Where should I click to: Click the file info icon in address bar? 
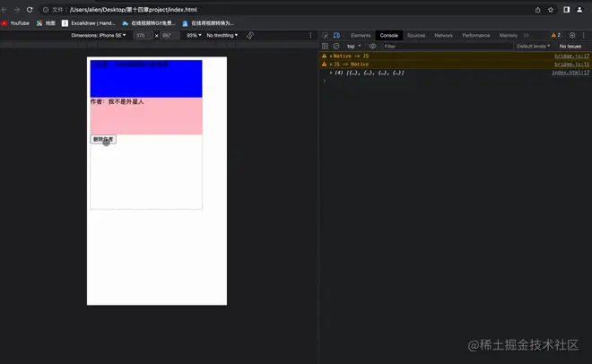click(46, 10)
